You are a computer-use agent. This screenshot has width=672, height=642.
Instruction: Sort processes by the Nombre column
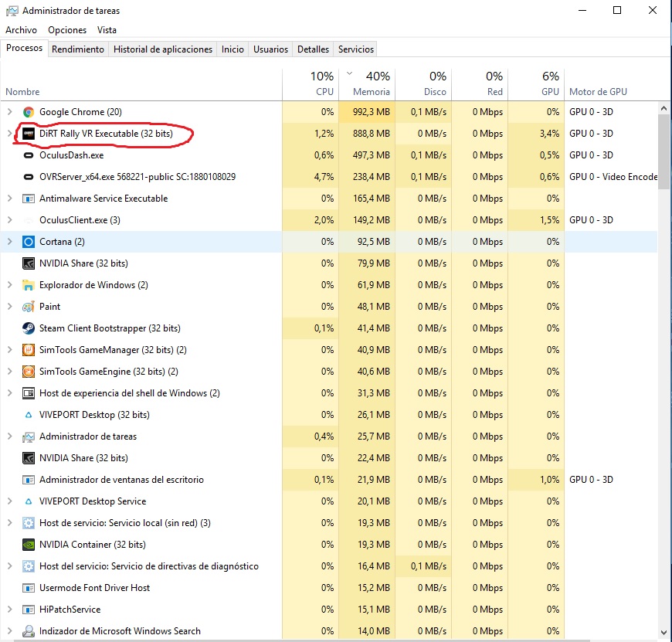pyautogui.click(x=141, y=85)
